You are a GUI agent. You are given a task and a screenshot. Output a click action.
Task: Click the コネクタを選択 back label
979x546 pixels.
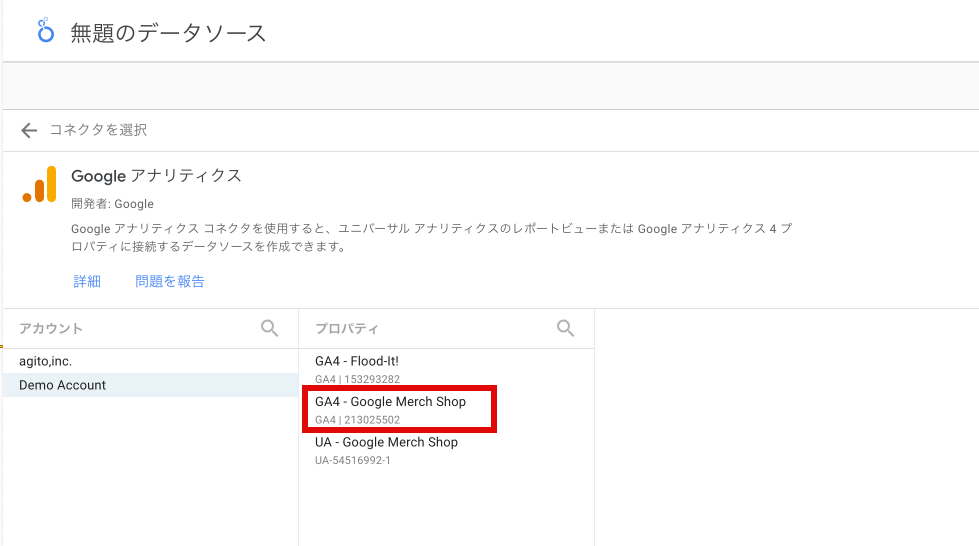[x=98, y=130]
